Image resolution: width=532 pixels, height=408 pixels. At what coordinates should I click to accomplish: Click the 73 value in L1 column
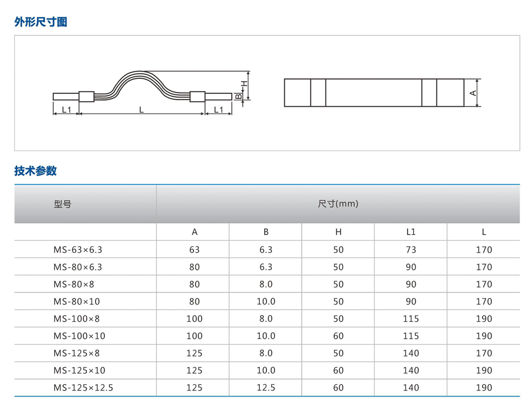pos(411,250)
